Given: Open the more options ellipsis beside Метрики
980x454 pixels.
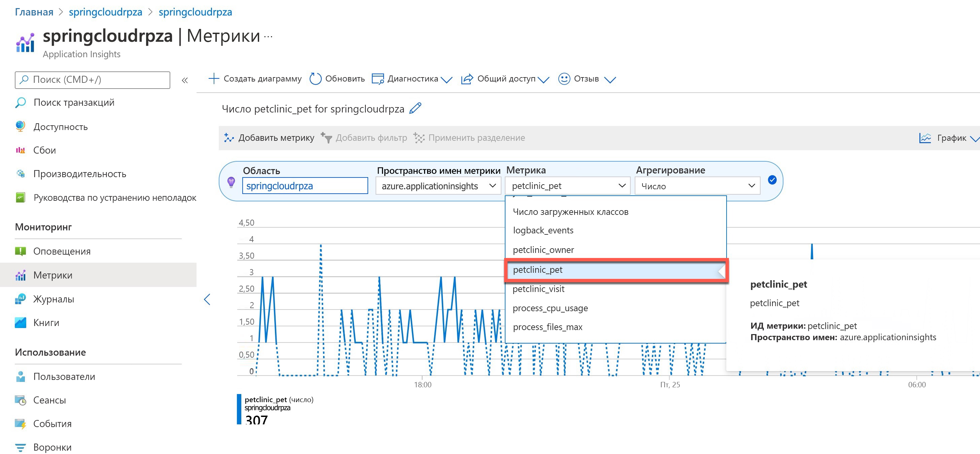Looking at the screenshot, I should tap(268, 37).
